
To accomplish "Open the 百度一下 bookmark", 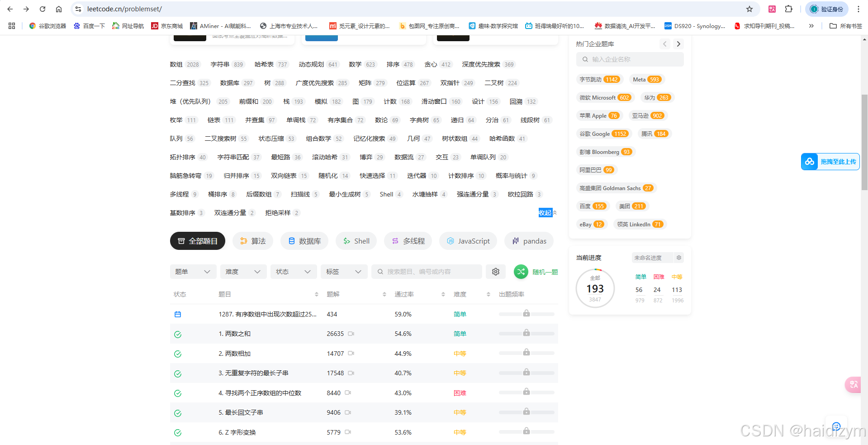I will pos(89,26).
